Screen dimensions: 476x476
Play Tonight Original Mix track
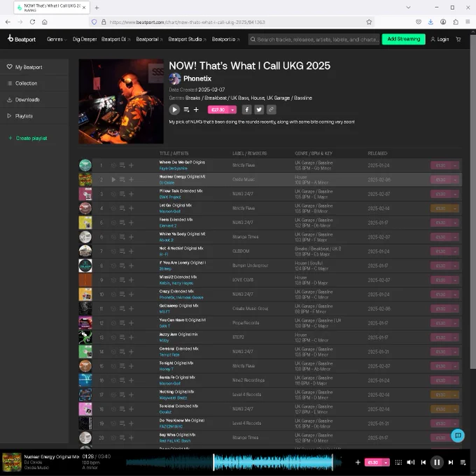tap(113, 366)
